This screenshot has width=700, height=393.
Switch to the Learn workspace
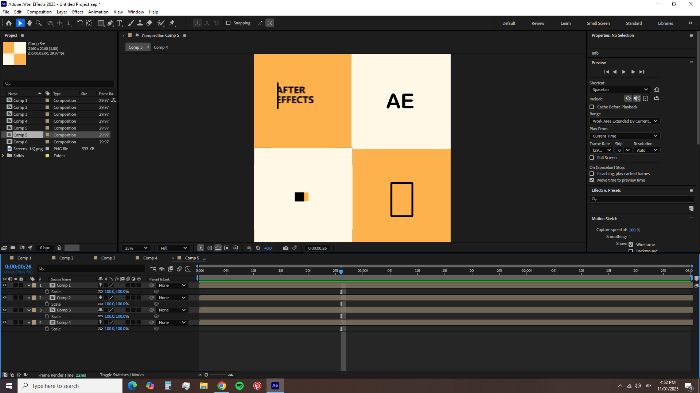tap(566, 23)
